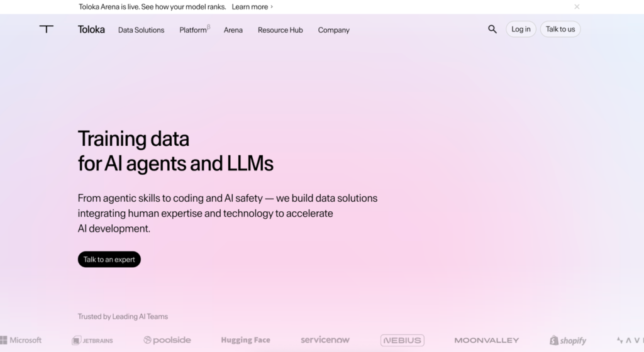Dismiss the Toloka Arena announcement banner
This screenshot has width=644, height=352.
(x=577, y=6)
